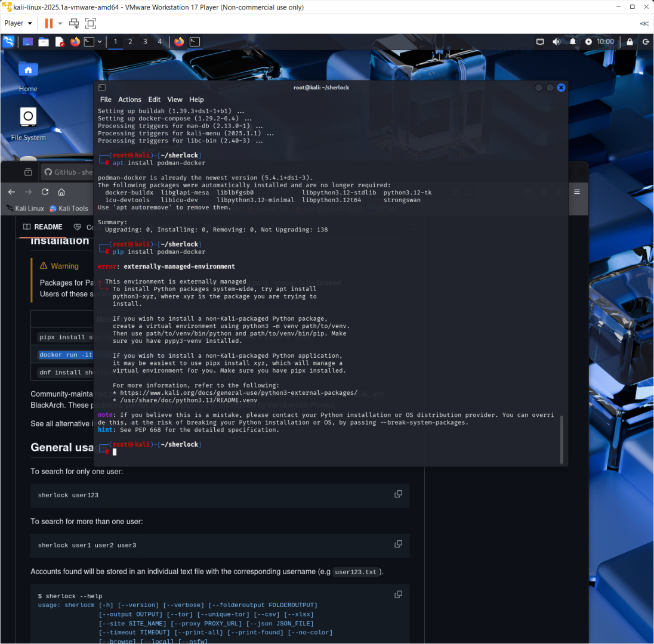Expand the VMware power options arrow
Screen dimensions: 654x644
(x=60, y=23)
